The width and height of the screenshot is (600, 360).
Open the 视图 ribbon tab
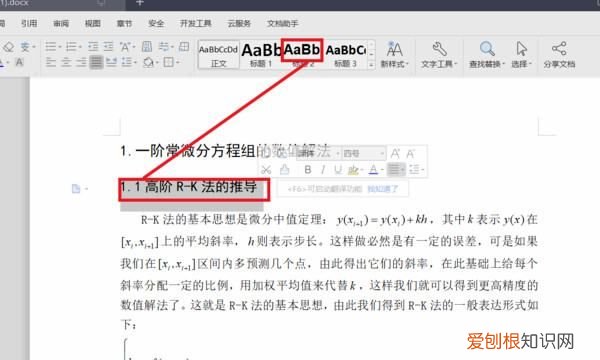pos(93,23)
